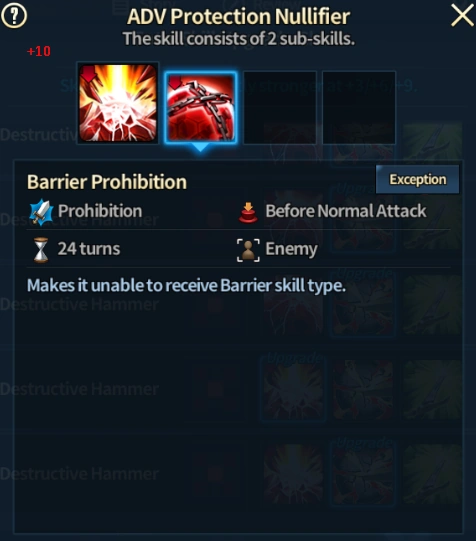Click the Barrier Prohibition heading

[107, 182]
